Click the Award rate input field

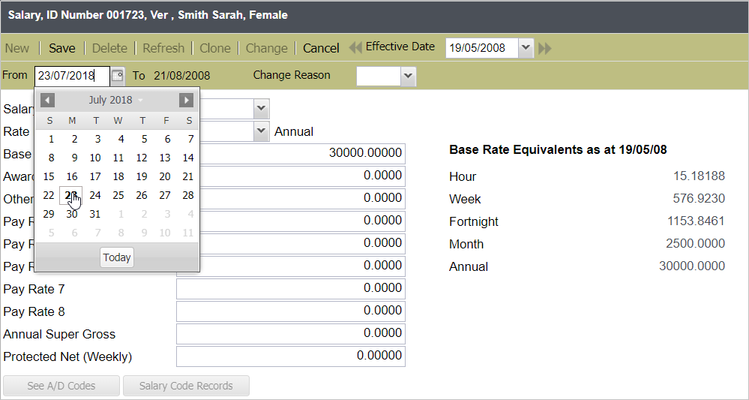pyautogui.click(x=303, y=176)
